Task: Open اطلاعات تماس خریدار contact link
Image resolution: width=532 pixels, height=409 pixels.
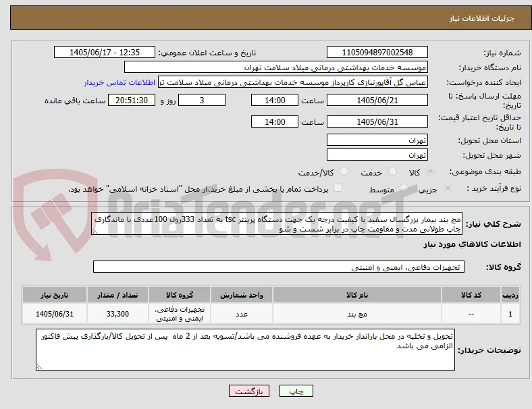Action: tap(119, 82)
